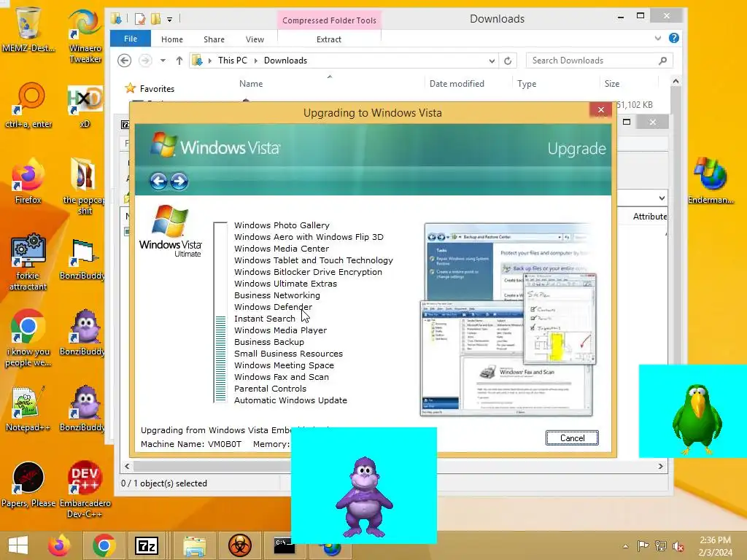The height and width of the screenshot is (560, 747).
Task: Click the Explorer Up one level arrow
Action: [179, 61]
